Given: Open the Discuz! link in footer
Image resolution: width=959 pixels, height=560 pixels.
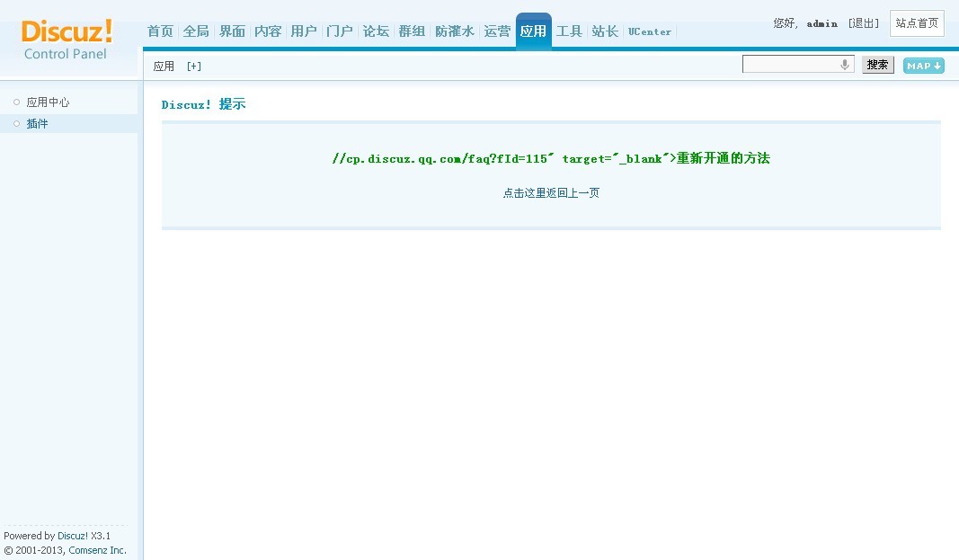Looking at the screenshot, I should (x=73, y=536).
